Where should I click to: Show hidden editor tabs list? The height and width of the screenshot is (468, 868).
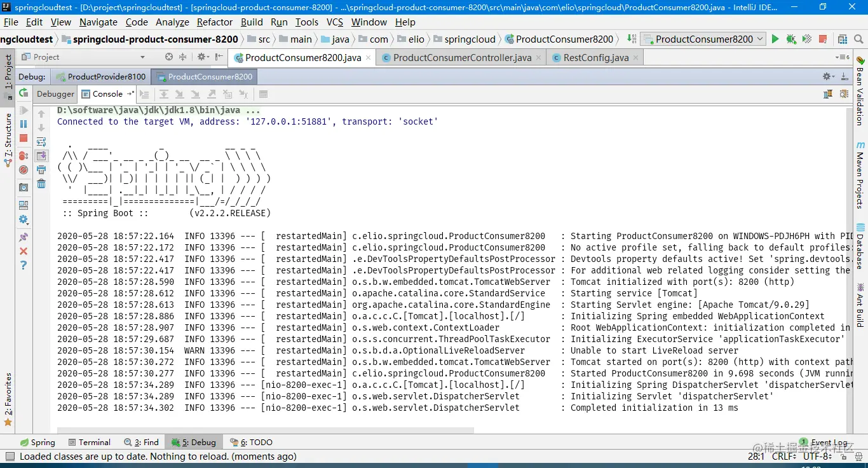click(843, 57)
